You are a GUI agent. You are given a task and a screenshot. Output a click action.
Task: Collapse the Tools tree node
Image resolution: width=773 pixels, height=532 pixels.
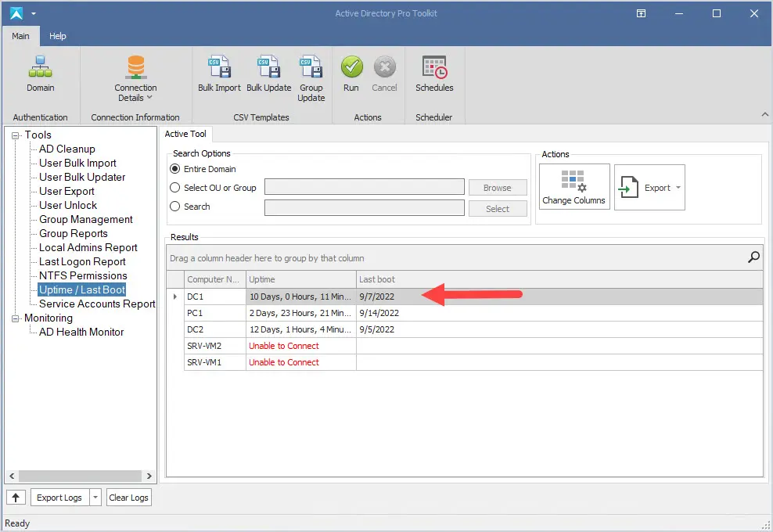16,135
